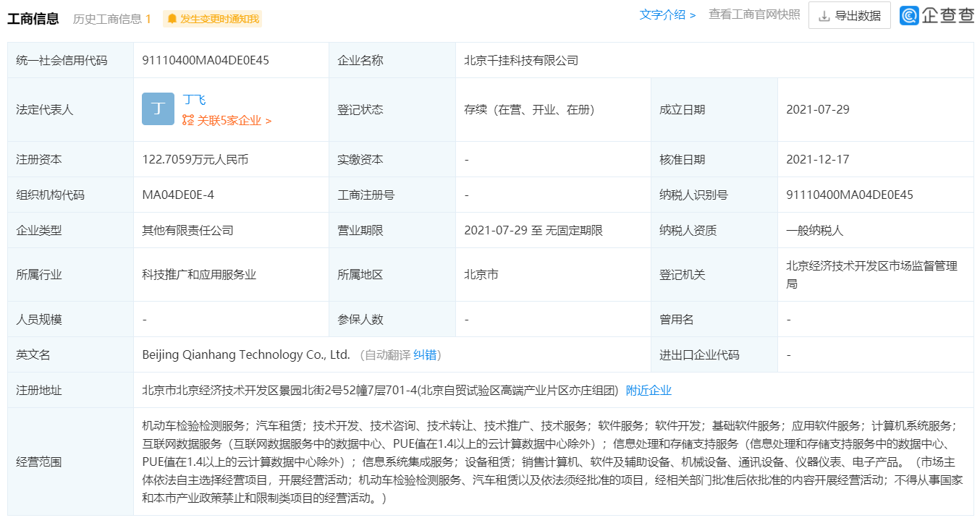Click 纳税人资质 label cell
This screenshot has width=980, height=523.
tap(714, 231)
